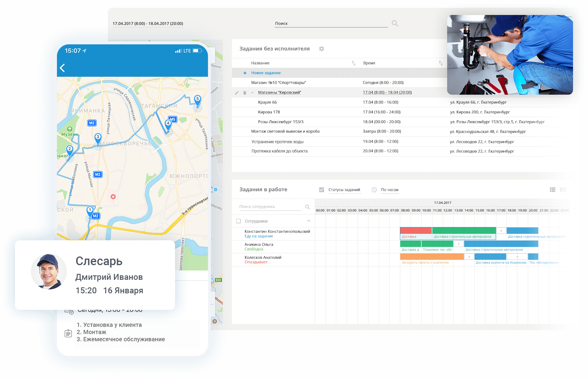Switch tasks-in-work to list view icon

(x=553, y=190)
